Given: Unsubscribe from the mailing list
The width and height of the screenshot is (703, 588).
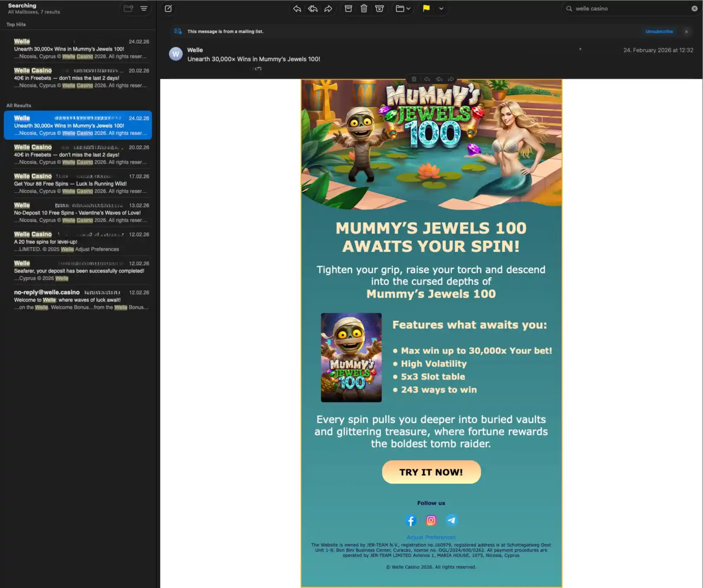Looking at the screenshot, I should (659, 32).
